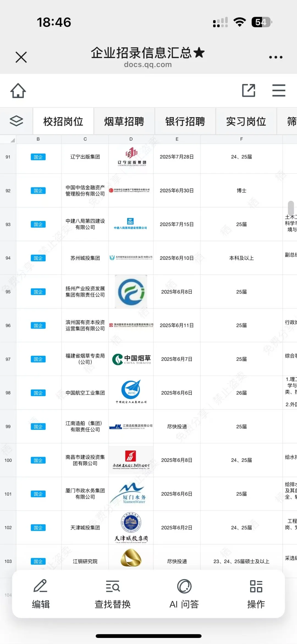Select the cell 辽宁出版集团
This screenshot has height=644, width=297.
[85, 157]
